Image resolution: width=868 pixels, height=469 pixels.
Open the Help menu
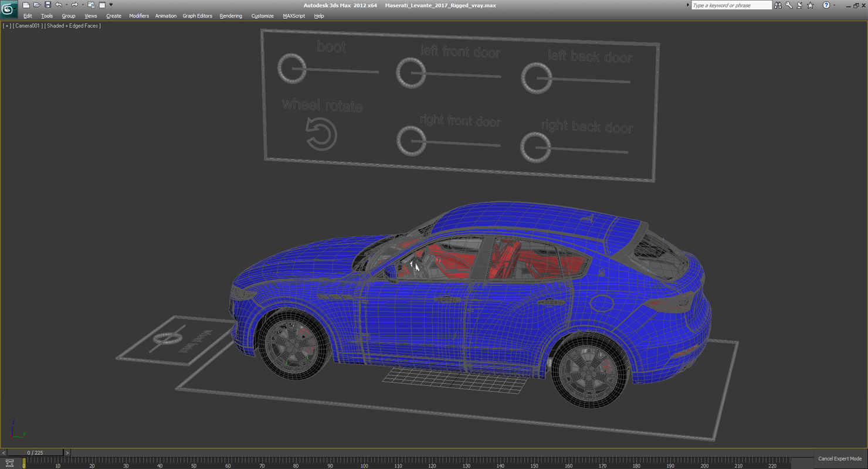tap(319, 16)
